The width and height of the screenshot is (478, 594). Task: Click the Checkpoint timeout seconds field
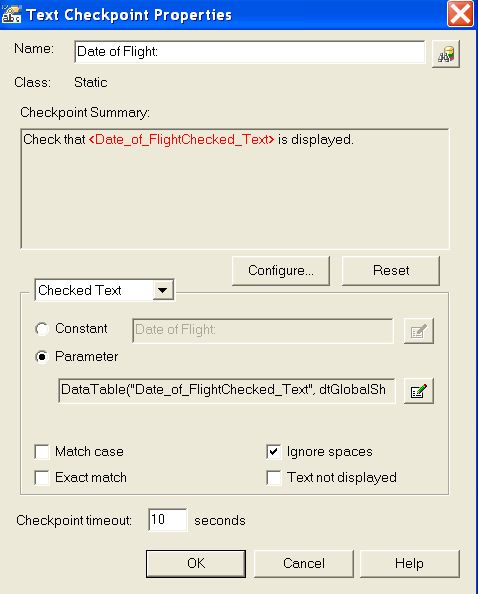pyautogui.click(x=167, y=520)
